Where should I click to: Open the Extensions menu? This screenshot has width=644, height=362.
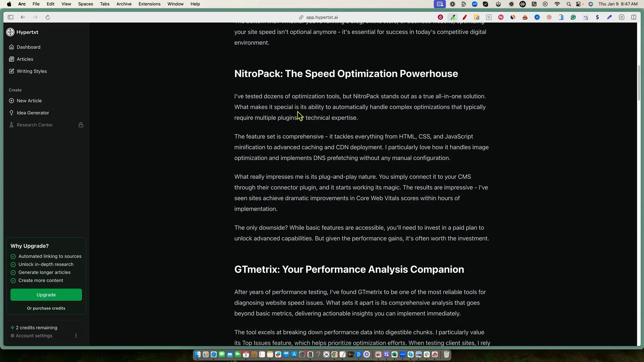(x=149, y=4)
